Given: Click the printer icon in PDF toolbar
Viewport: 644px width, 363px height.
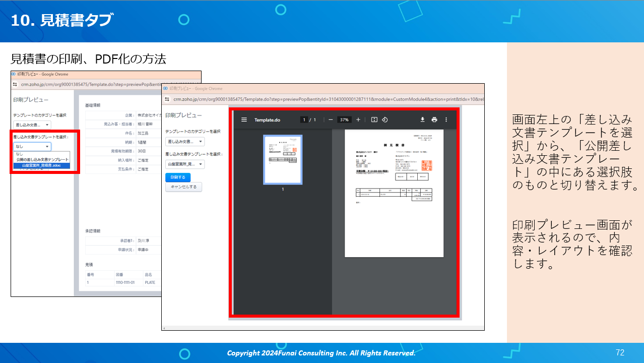Looking at the screenshot, I should [434, 120].
